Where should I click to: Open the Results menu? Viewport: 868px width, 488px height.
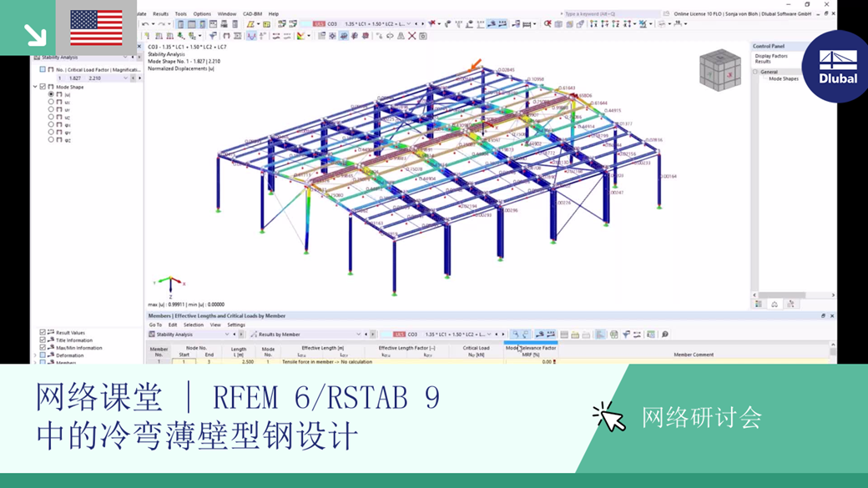[160, 14]
